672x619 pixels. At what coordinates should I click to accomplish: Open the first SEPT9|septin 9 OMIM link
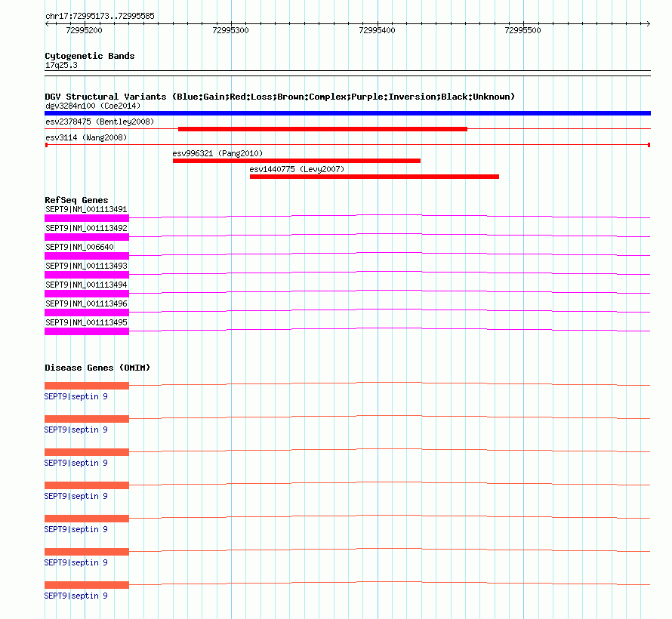point(76,396)
